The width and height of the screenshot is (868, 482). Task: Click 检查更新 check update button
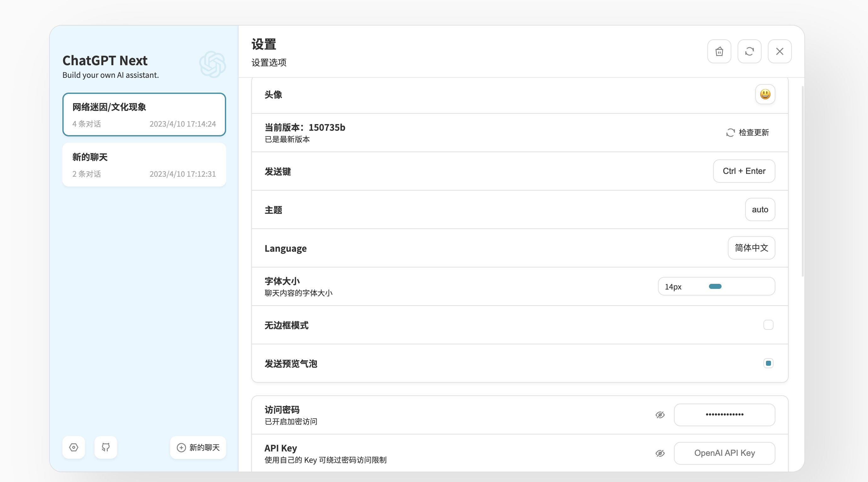(x=748, y=132)
